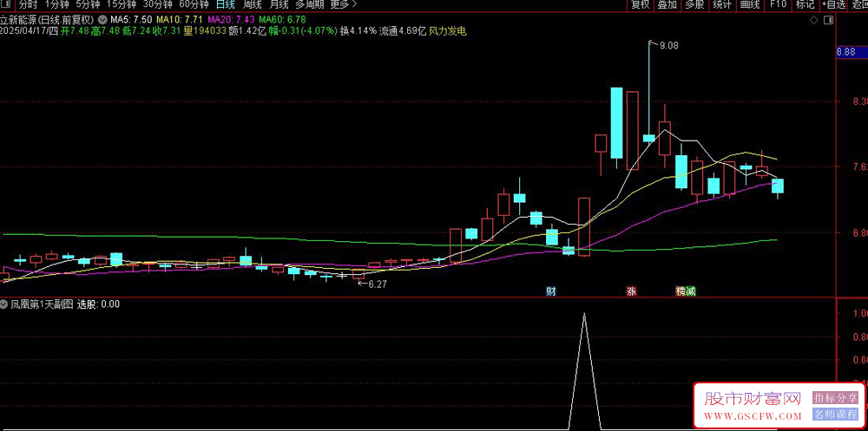Viewport: 868px width, 431px height.
Task: Click the 财 event marker on chart
Action: pyautogui.click(x=551, y=291)
